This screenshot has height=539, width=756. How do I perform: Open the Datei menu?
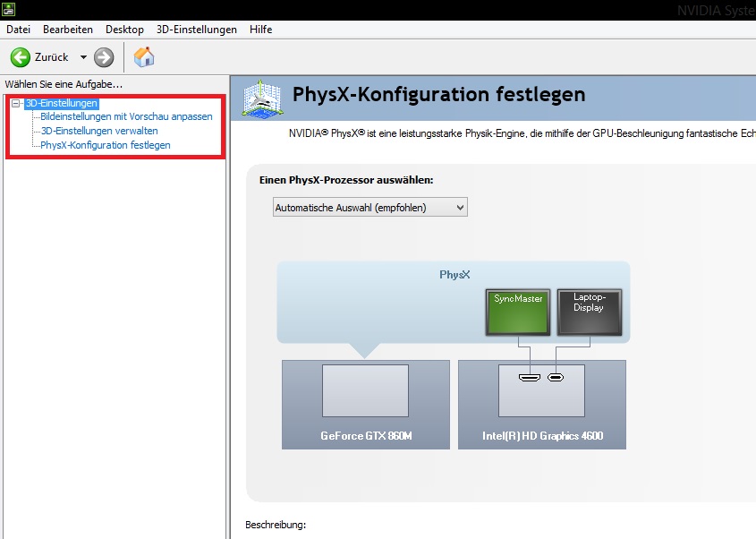[x=18, y=30]
